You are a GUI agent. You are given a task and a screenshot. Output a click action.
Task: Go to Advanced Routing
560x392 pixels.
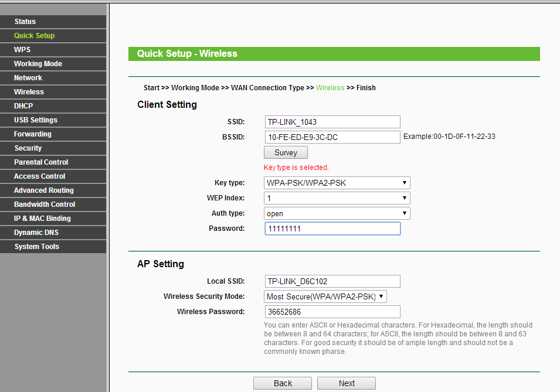point(53,190)
